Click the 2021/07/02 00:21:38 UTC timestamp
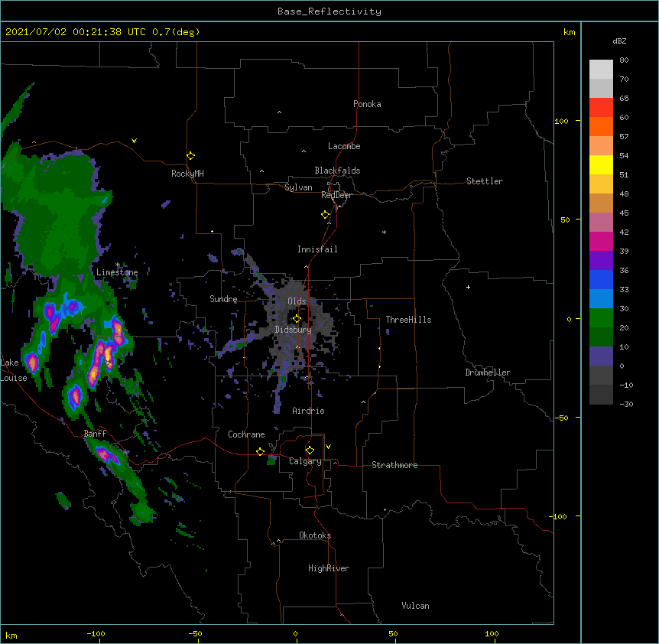Image resolution: width=659 pixels, height=644 pixels. 75,32
